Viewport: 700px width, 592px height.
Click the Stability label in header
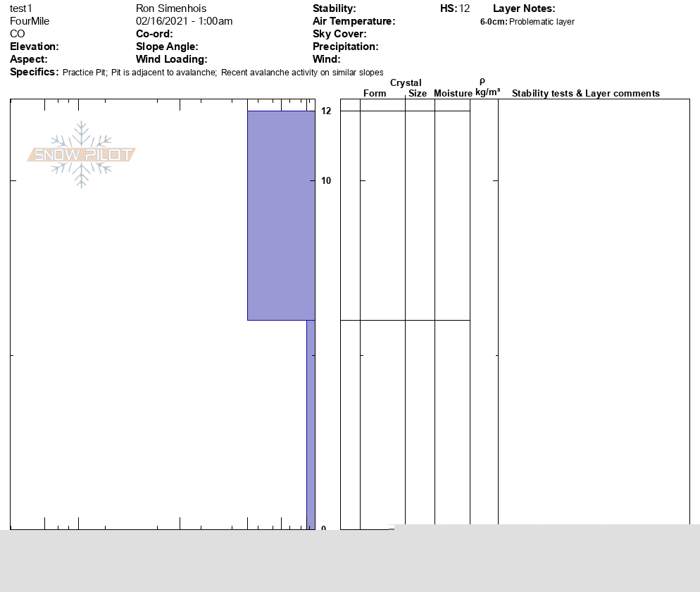334,8
